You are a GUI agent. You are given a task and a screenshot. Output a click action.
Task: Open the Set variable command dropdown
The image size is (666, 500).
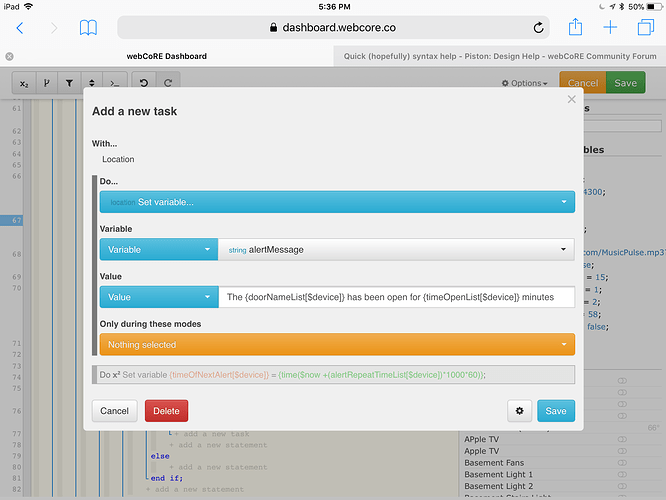[x=337, y=202]
